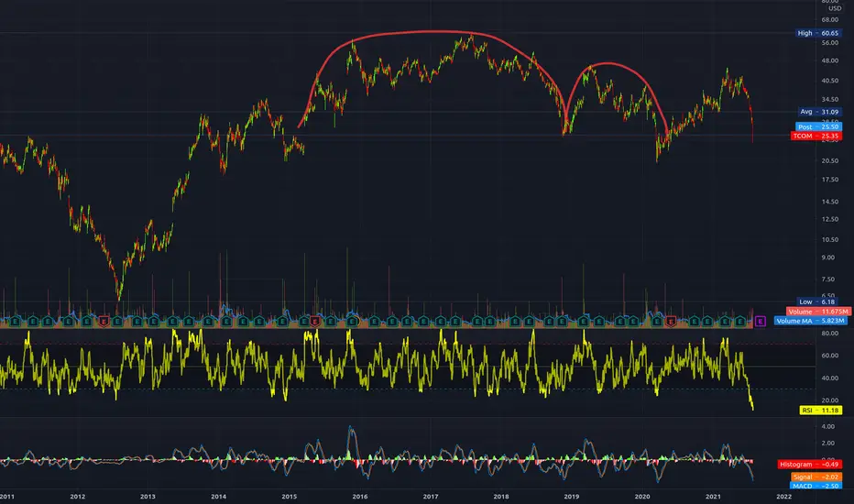854x504 pixels.
Task: Click the blue MACD -2.50 label
Action: click(816, 486)
